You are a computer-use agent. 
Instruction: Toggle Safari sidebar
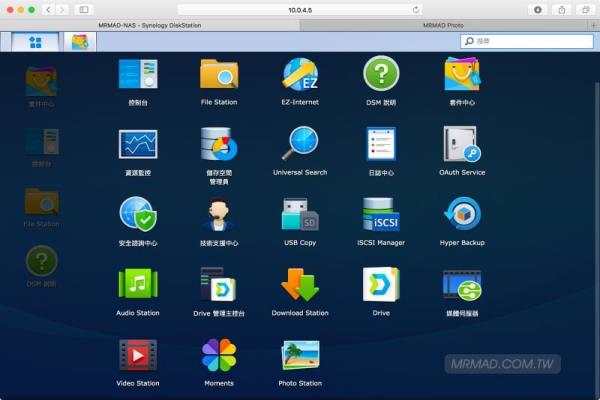tap(84, 10)
